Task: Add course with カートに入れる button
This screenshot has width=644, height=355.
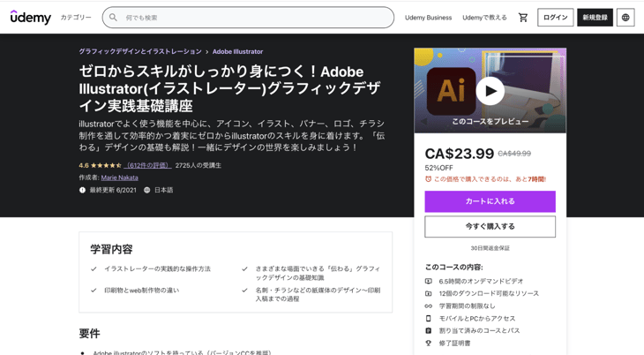Action: click(490, 201)
